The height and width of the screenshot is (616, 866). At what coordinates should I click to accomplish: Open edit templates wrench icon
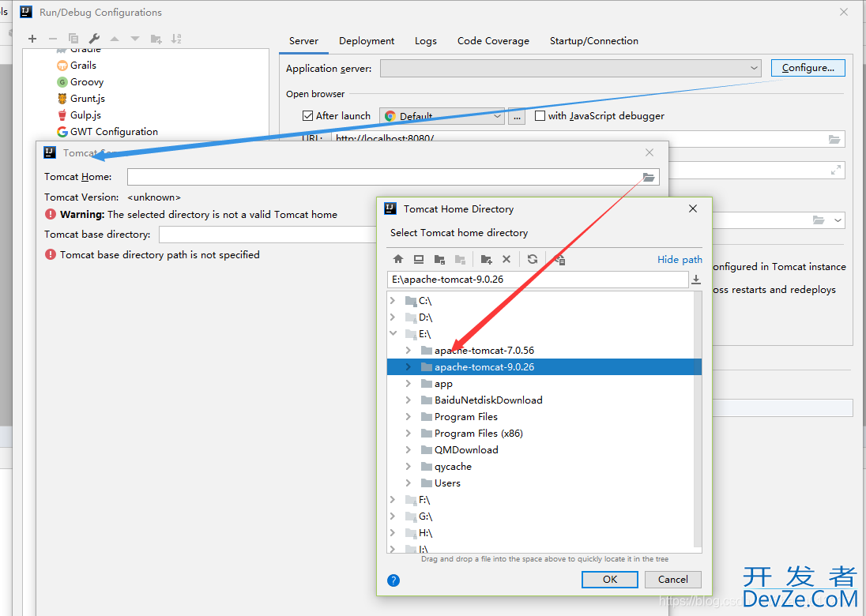point(94,39)
